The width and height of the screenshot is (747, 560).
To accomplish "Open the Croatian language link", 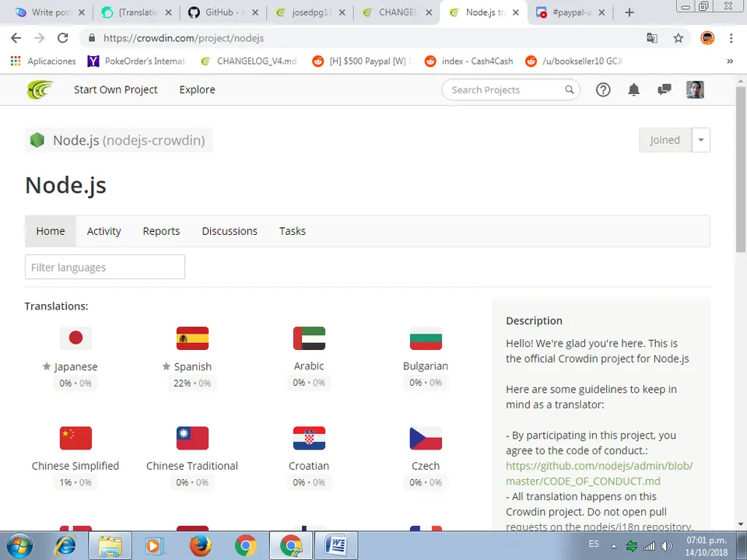I will tap(309, 466).
